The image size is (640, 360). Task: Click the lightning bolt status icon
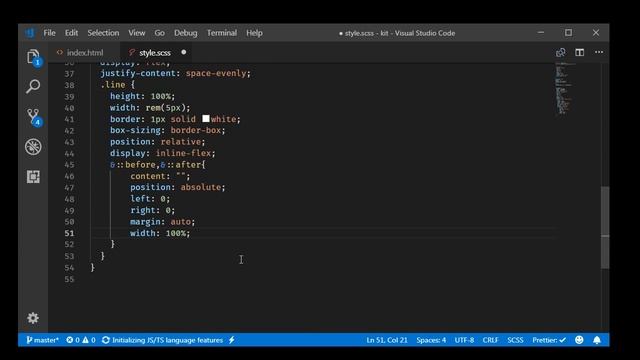(x=232, y=340)
